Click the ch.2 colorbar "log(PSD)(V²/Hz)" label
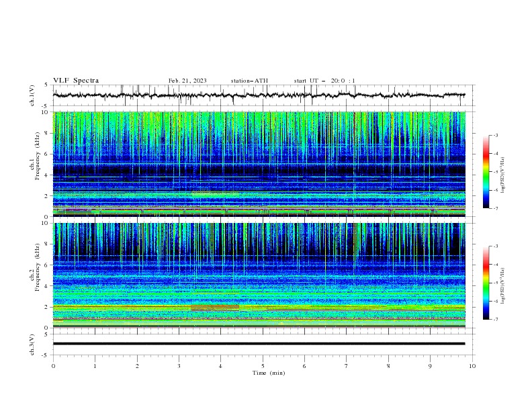Screen dimensions: 532x411 point(502,286)
